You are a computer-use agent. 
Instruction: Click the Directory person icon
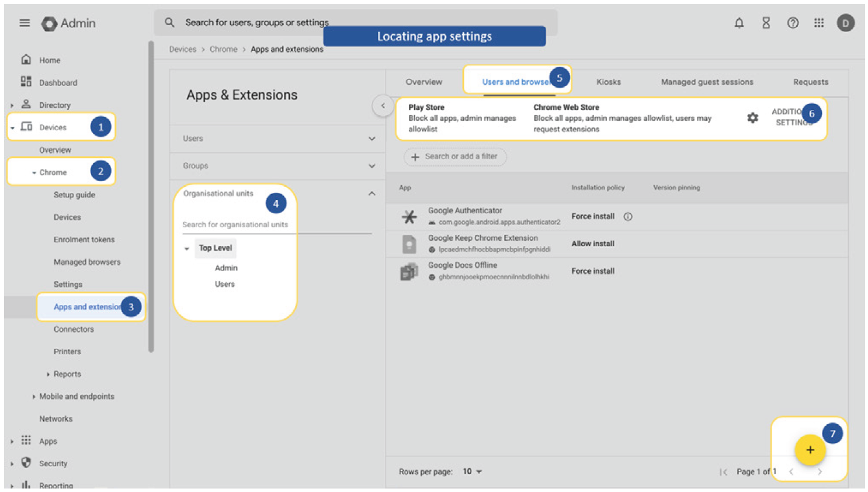click(26, 105)
